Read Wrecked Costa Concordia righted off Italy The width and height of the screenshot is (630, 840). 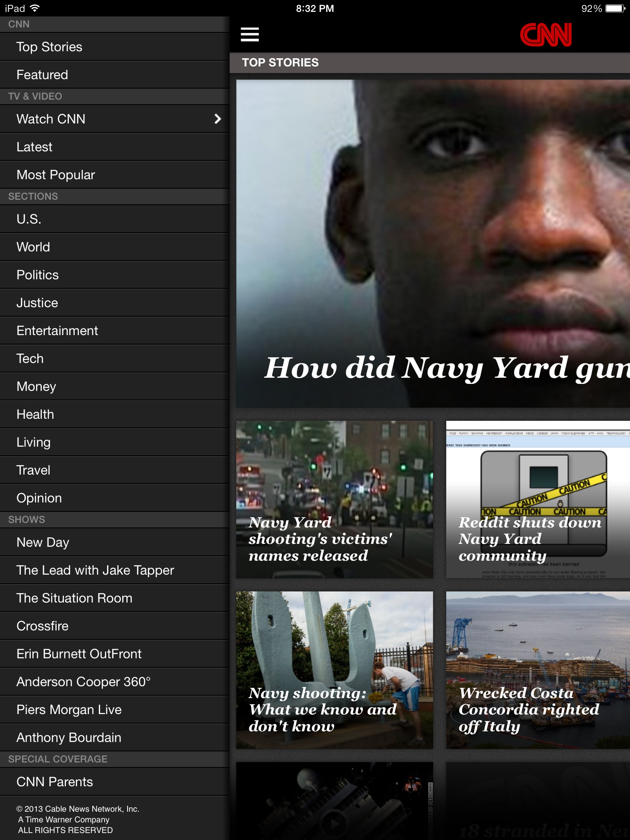[538, 670]
